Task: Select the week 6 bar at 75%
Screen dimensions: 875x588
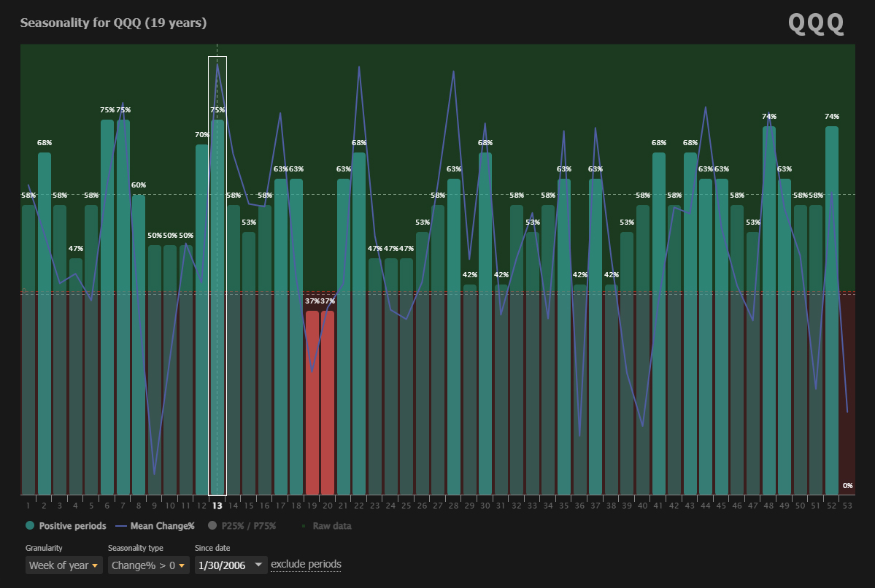Action: tap(107, 307)
